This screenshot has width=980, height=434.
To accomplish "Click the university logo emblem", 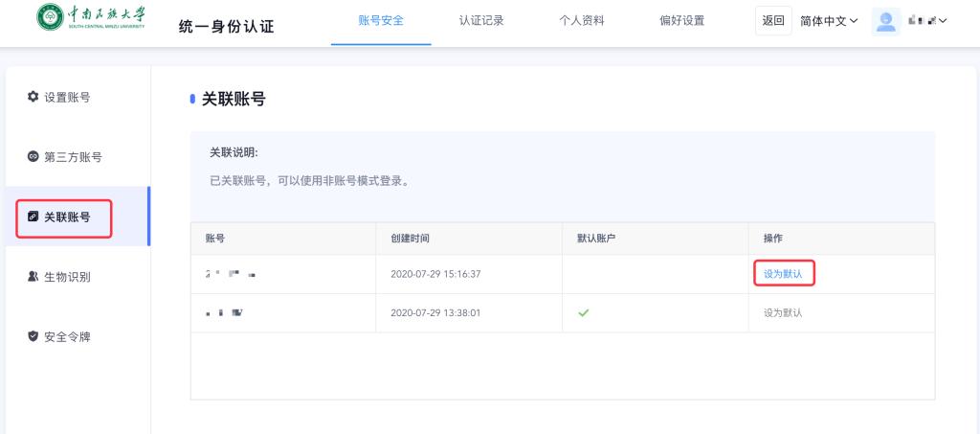I will (50, 18).
